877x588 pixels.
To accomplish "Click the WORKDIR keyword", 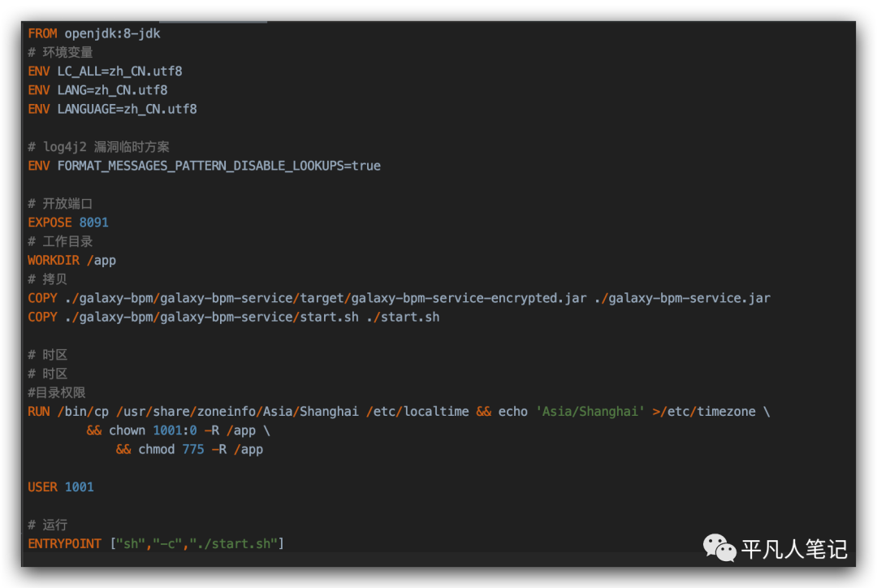I will (x=54, y=261).
